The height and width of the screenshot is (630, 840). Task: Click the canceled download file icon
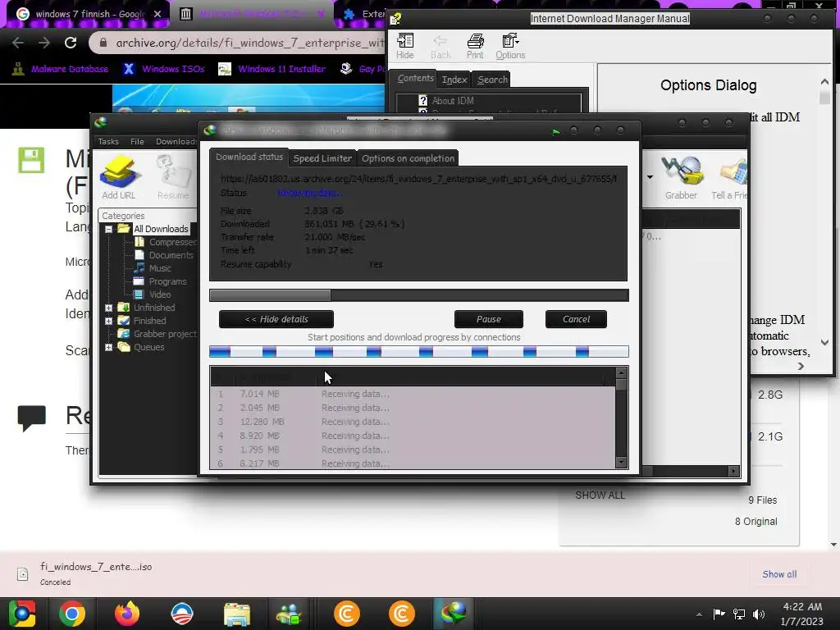22,573
